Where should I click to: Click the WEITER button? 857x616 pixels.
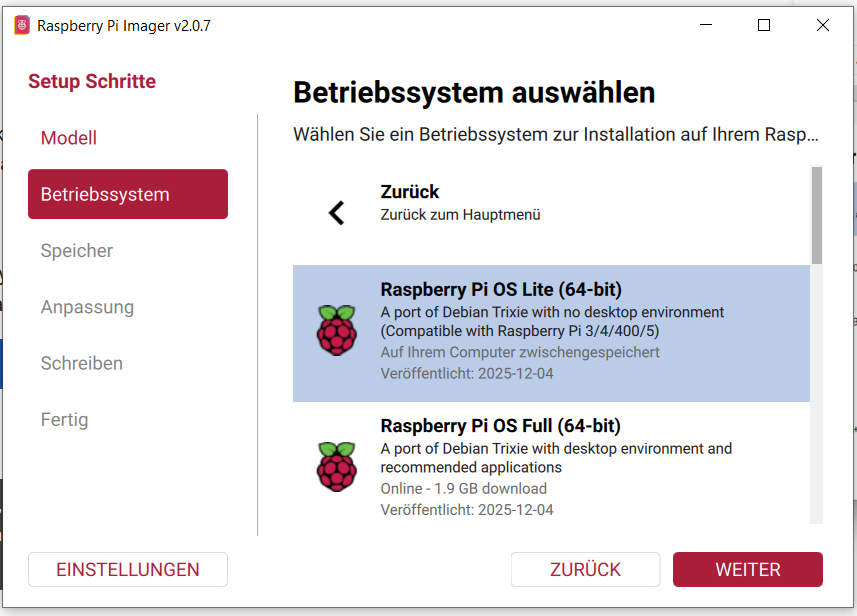tap(747, 569)
